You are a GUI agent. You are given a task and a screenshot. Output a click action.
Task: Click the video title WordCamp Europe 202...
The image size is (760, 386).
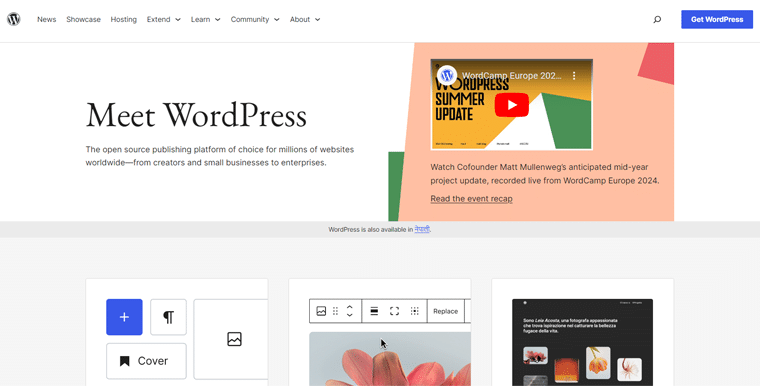click(511, 76)
